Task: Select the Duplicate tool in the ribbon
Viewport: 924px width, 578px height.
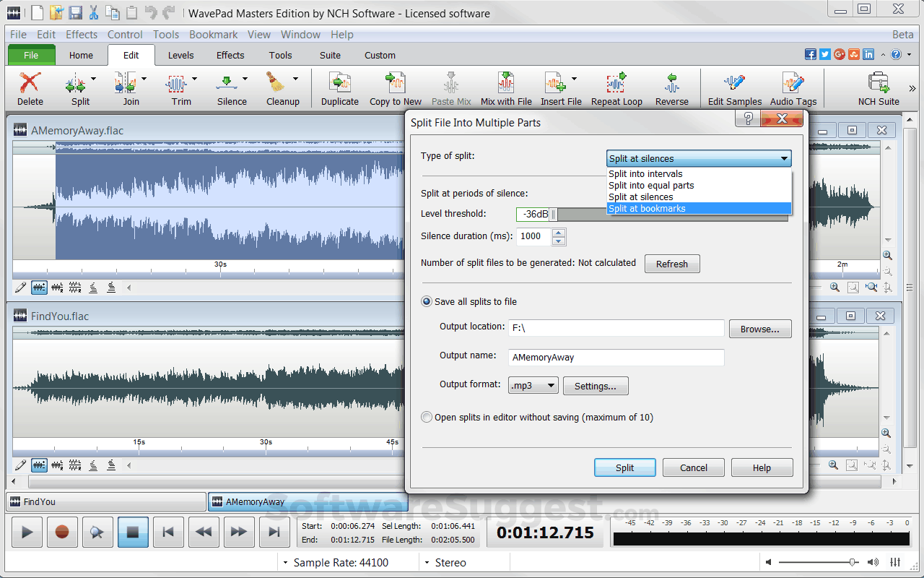Action: pyautogui.click(x=339, y=83)
